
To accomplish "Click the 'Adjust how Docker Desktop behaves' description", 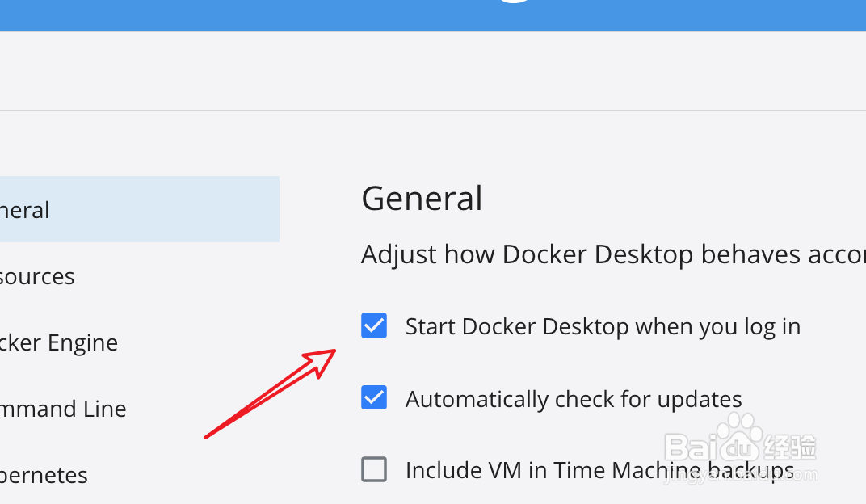I will 613,255.
